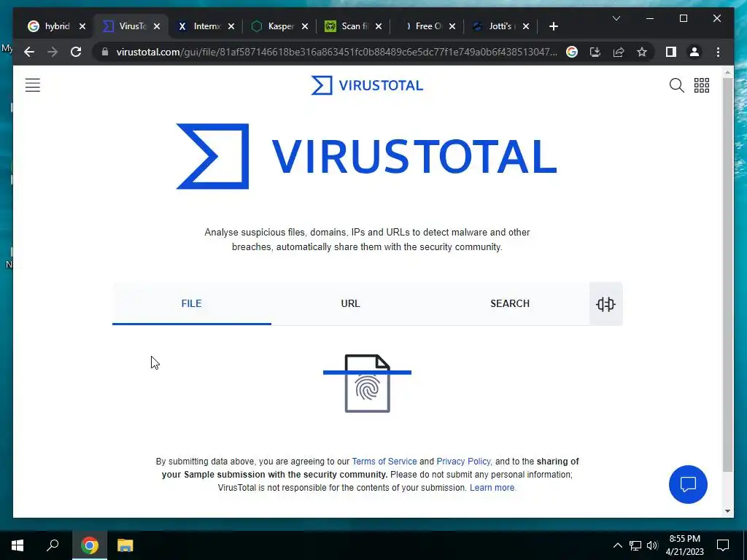Screen dimensions: 747x560
Task: Click the Google icon in address bar
Action: [572, 52]
